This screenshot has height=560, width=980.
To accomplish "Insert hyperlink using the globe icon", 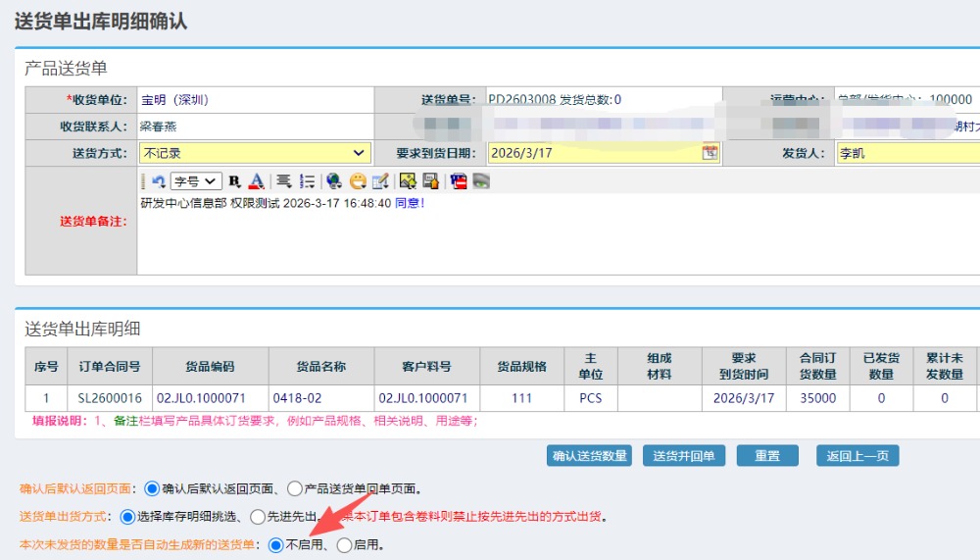I will (334, 181).
